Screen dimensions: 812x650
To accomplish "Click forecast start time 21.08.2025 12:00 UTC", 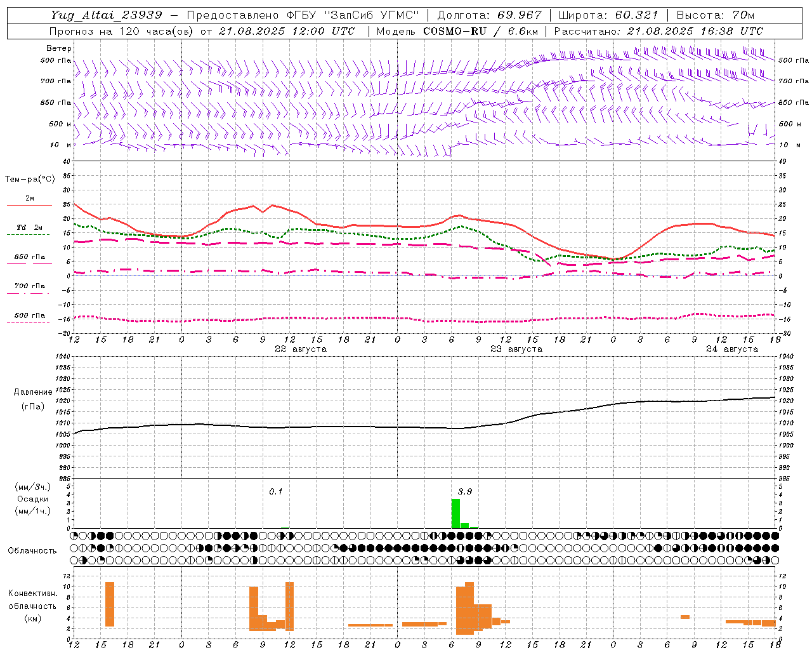I will [x=287, y=31].
